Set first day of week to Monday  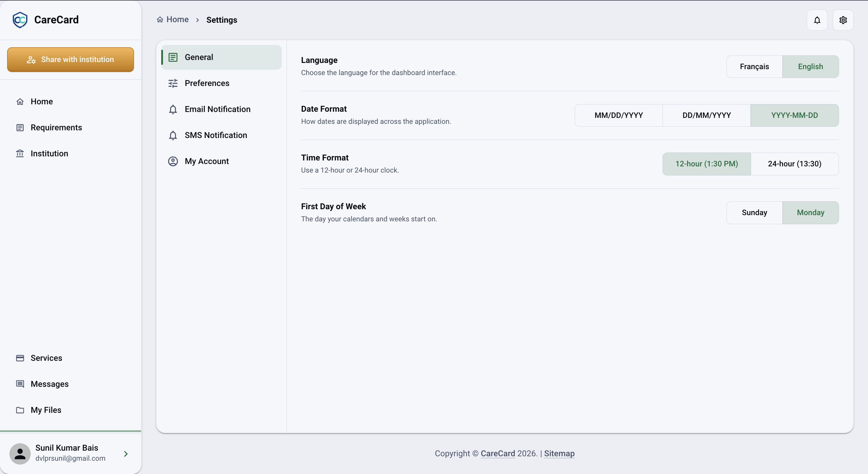click(x=810, y=212)
